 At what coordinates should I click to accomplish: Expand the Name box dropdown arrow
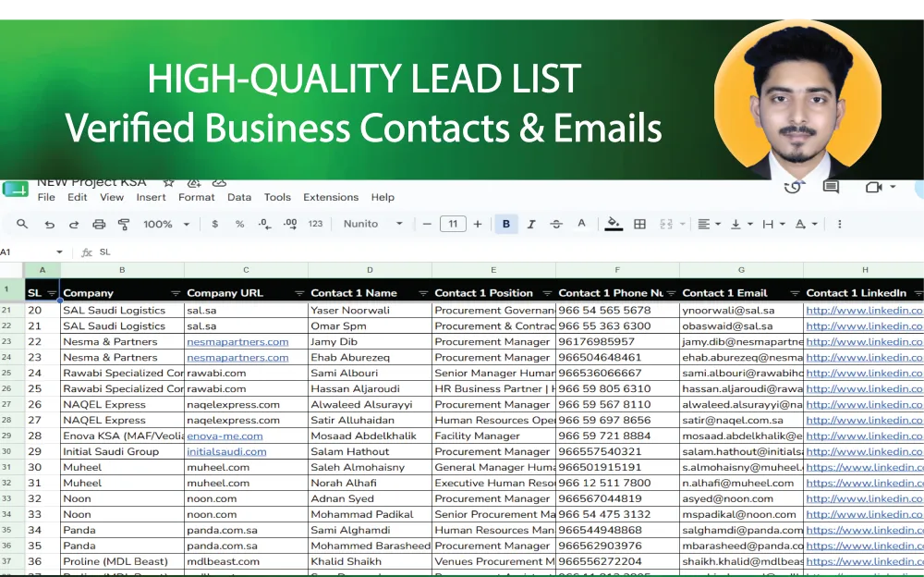[59, 252]
